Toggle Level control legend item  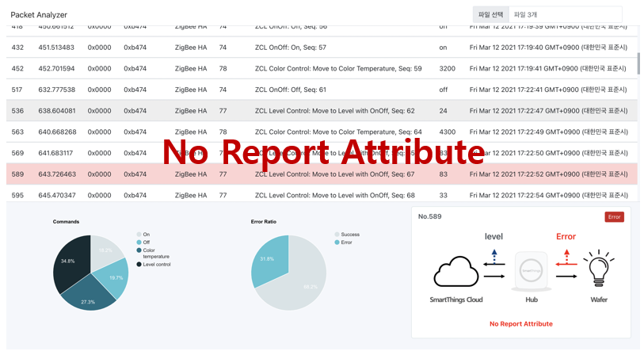(x=154, y=264)
